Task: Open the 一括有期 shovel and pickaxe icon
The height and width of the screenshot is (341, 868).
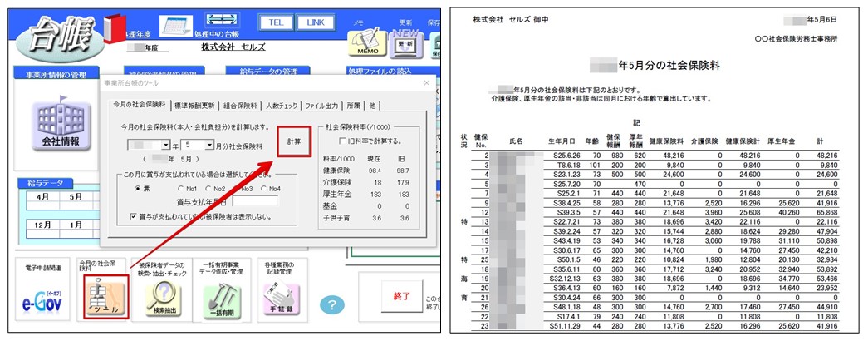Action: pos(221,301)
